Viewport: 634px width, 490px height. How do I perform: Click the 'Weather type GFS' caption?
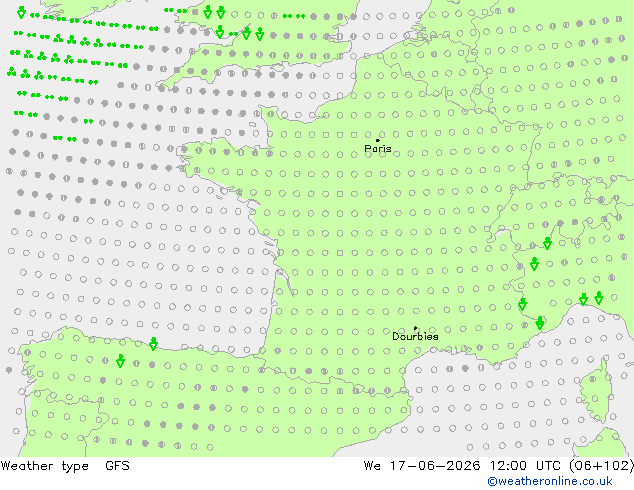pyautogui.click(x=65, y=466)
